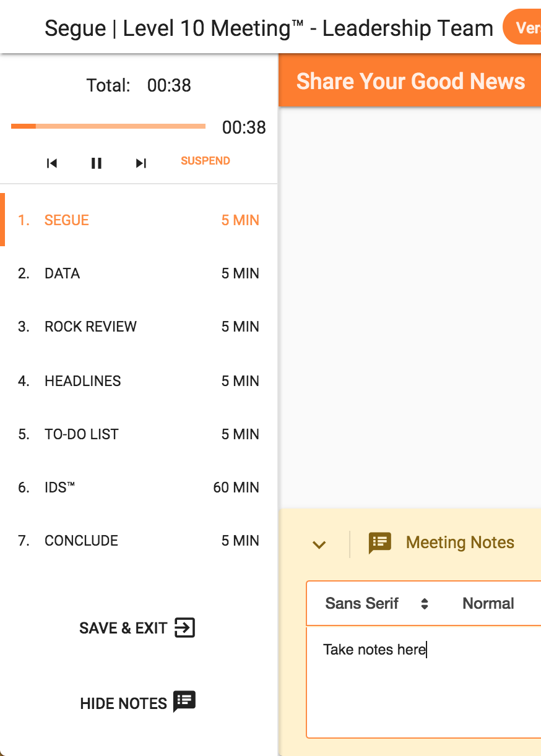Skip to previous agenda section
The width and height of the screenshot is (541, 756).
52,163
